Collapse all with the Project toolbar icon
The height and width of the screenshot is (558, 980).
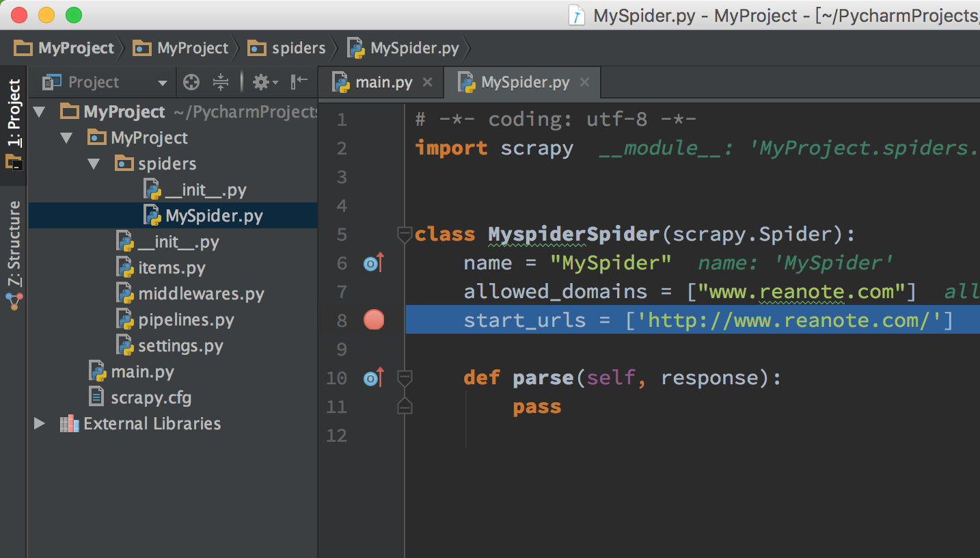(x=220, y=83)
